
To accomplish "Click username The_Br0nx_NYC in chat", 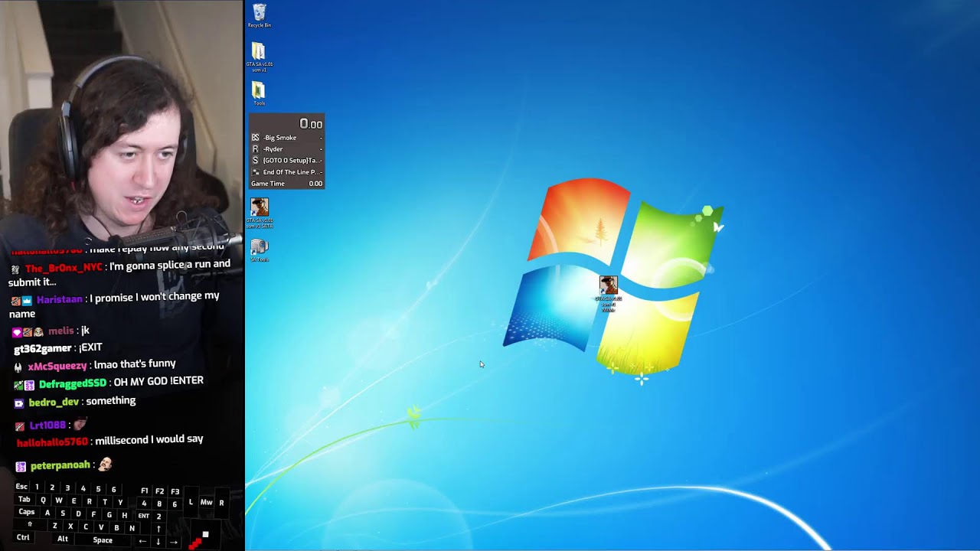I will pyautogui.click(x=64, y=268).
